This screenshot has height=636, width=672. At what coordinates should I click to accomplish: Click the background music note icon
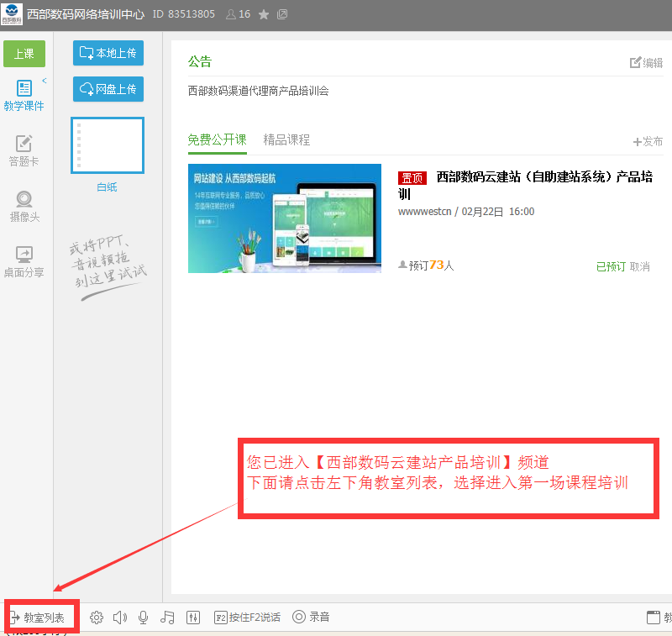coord(167,616)
